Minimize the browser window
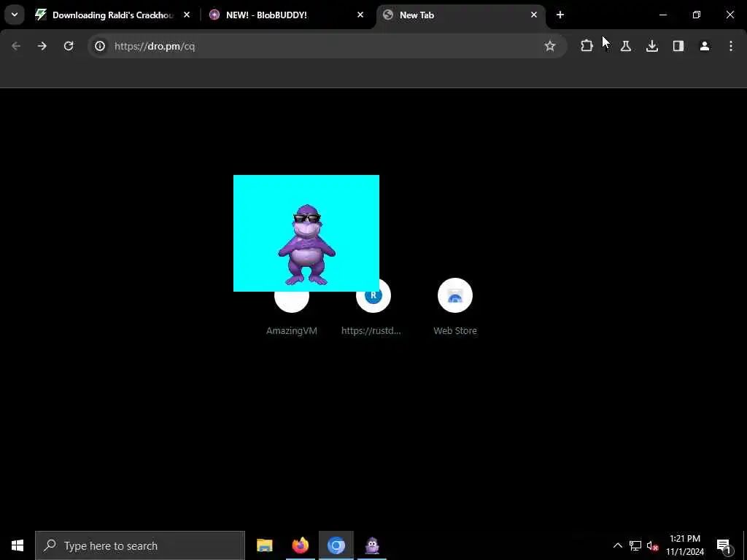747x560 pixels. point(662,15)
